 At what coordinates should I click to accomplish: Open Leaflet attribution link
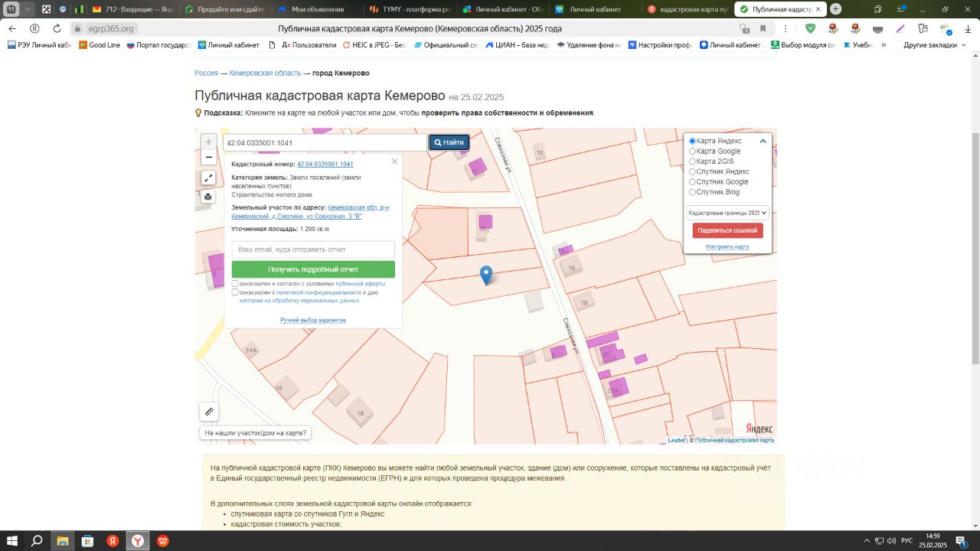(x=676, y=441)
